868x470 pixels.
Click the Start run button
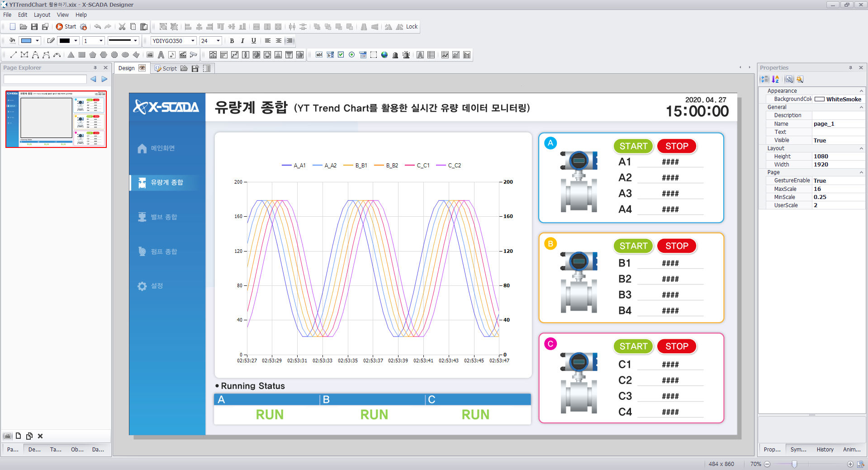(66, 27)
